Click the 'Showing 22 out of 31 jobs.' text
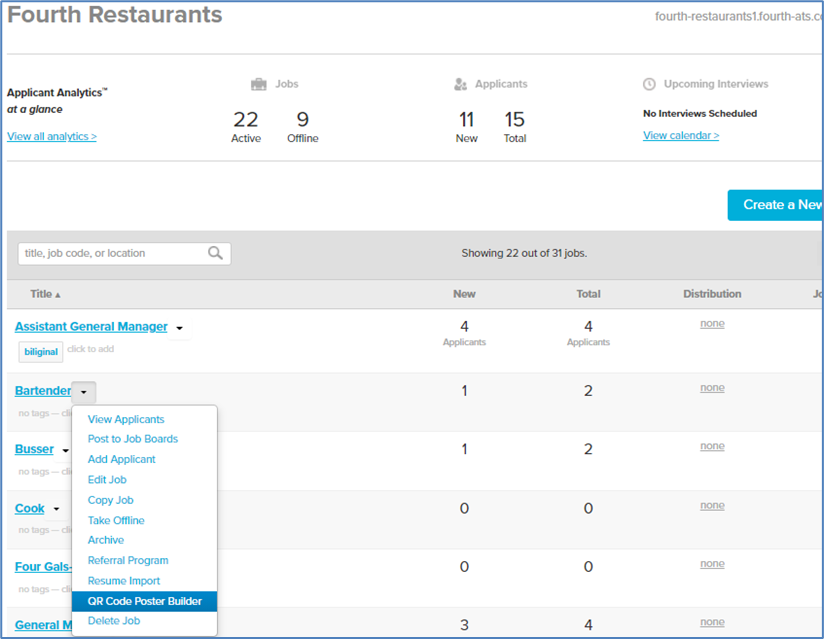824x639 pixels. pyautogui.click(x=524, y=253)
